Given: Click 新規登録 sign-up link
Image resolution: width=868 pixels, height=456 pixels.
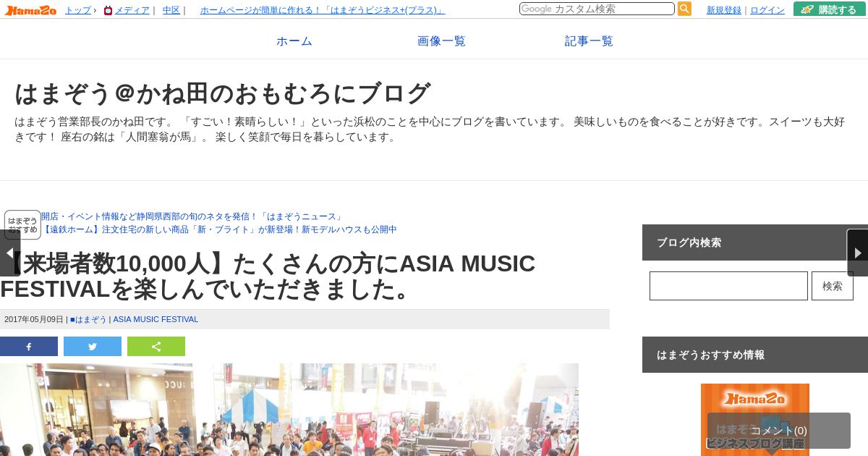Looking at the screenshot, I should click(724, 10).
